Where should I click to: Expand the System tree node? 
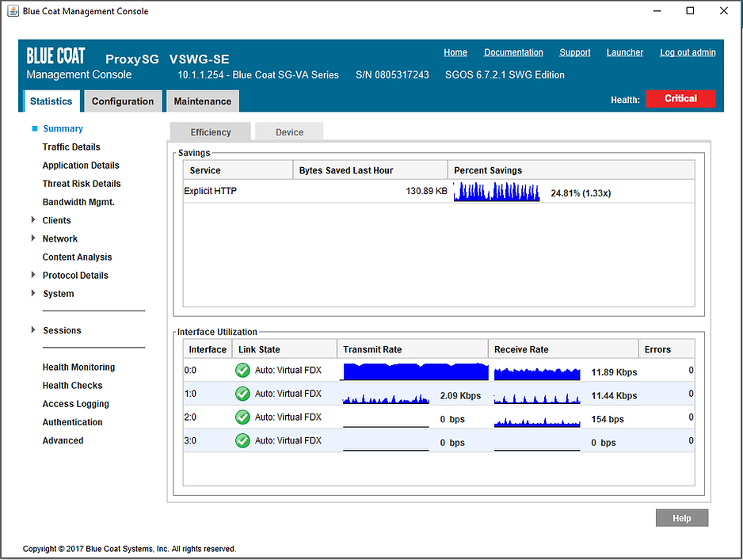coord(33,293)
